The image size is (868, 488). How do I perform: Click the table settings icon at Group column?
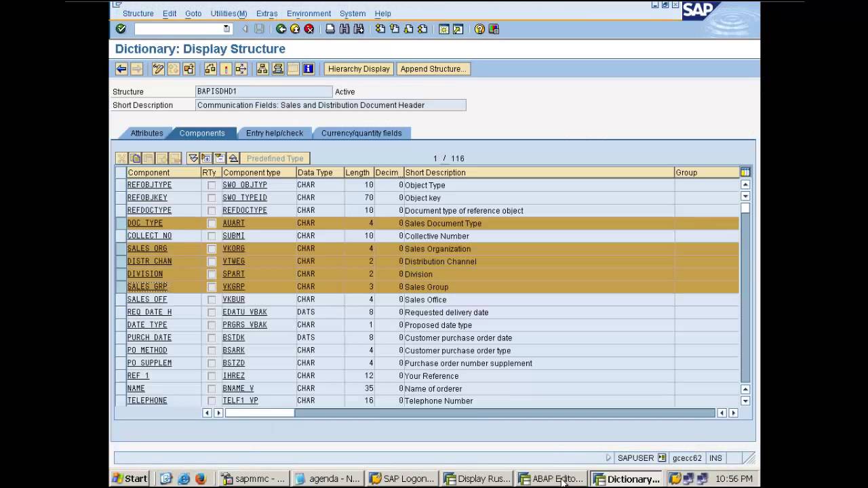(745, 172)
